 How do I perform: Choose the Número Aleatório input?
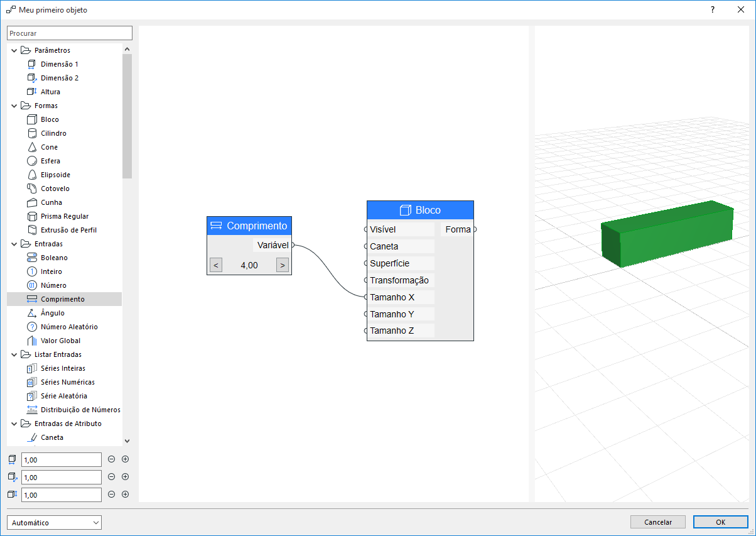click(x=69, y=327)
